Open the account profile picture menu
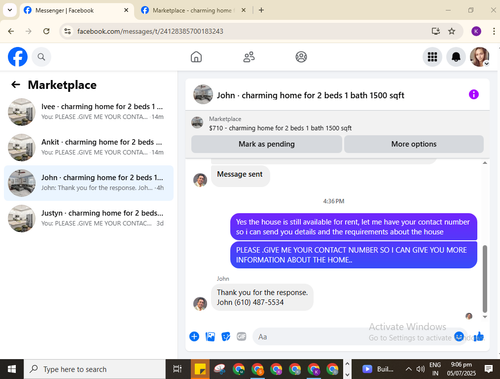500x379 pixels. pyautogui.click(x=480, y=57)
